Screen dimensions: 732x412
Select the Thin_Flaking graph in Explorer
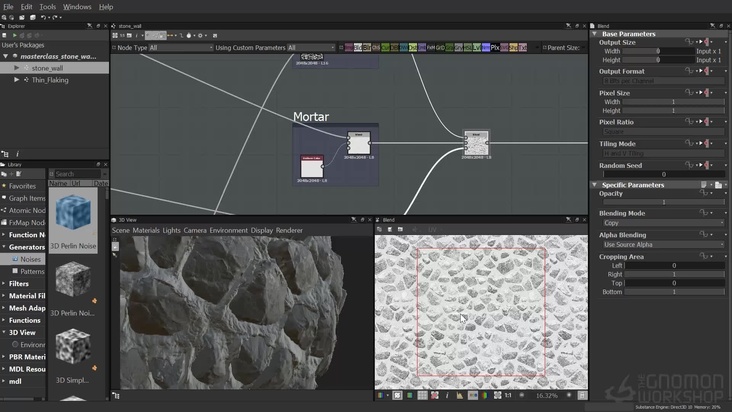(50, 80)
